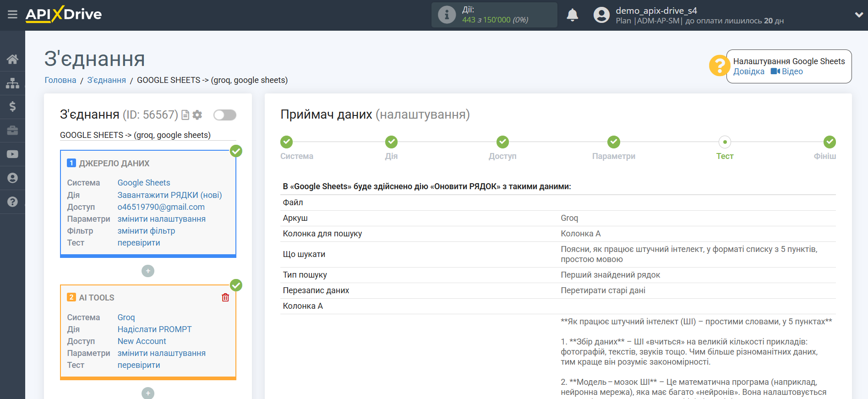Click the actions counter 443 з 150'000

pyautogui.click(x=495, y=20)
